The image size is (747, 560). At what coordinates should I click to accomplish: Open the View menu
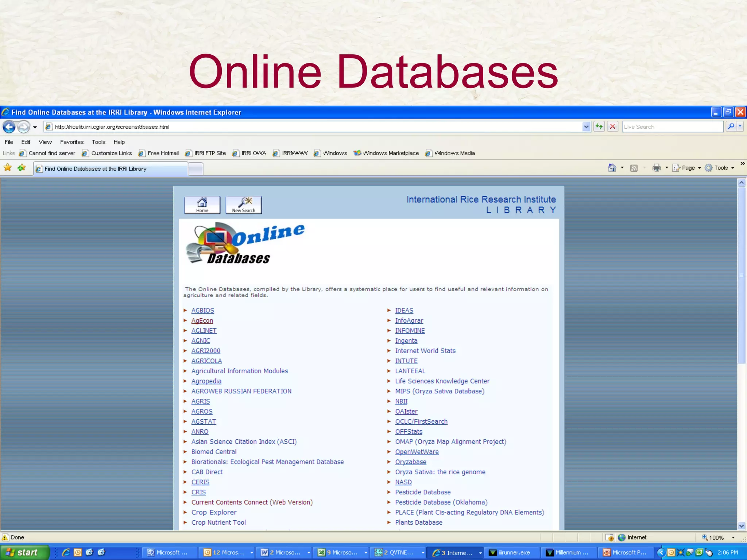[45, 142]
